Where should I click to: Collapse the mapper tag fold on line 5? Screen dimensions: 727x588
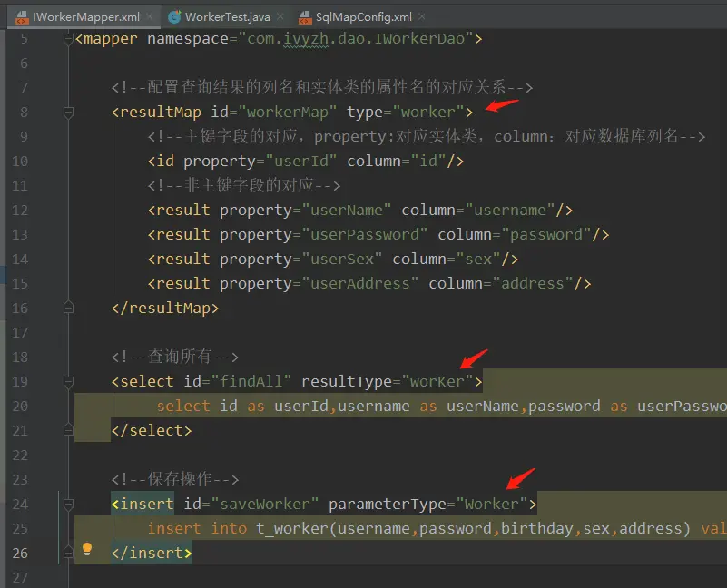pos(68,38)
